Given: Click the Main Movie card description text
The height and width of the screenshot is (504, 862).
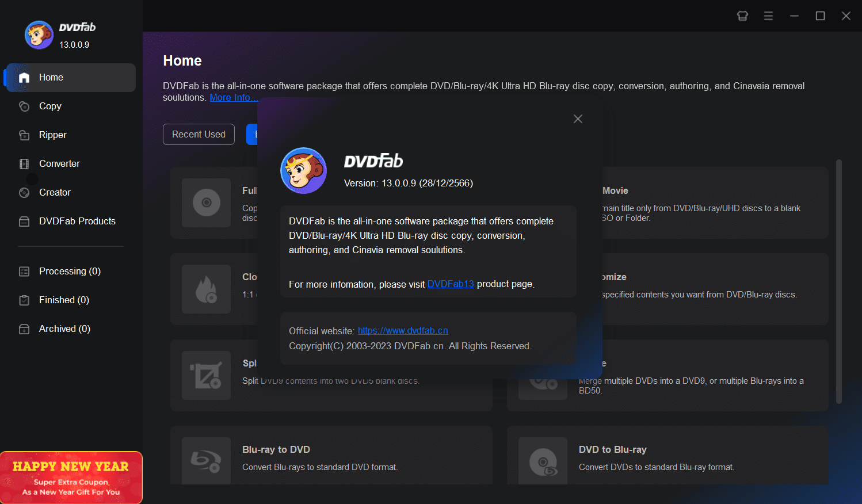Looking at the screenshot, I should (701, 213).
